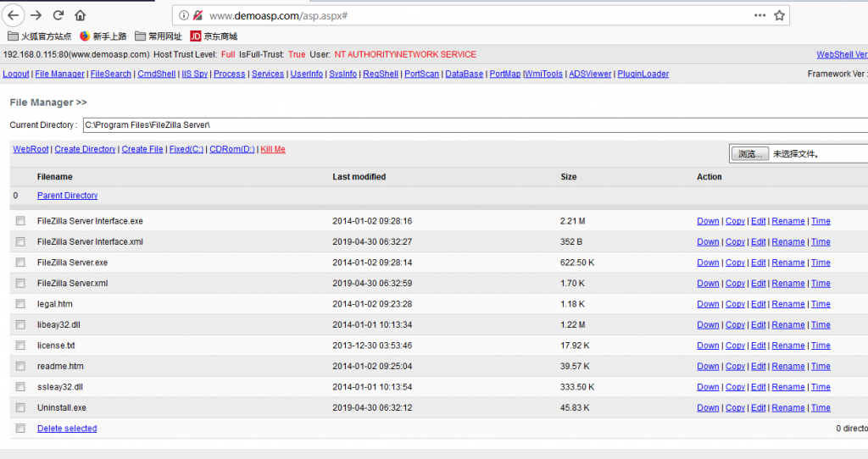This screenshot has height=459, width=868.
Task: Go back with the browser back arrow
Action: [x=14, y=15]
